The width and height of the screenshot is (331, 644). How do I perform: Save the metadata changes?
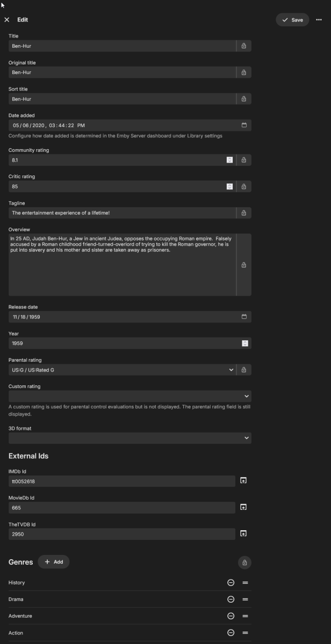(292, 19)
